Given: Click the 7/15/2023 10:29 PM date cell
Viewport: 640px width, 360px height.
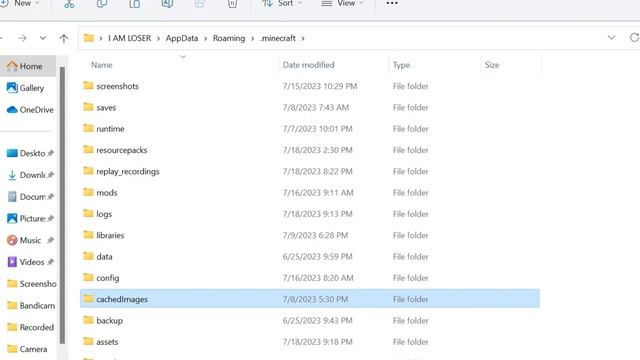Looking at the screenshot, I should click(320, 86).
